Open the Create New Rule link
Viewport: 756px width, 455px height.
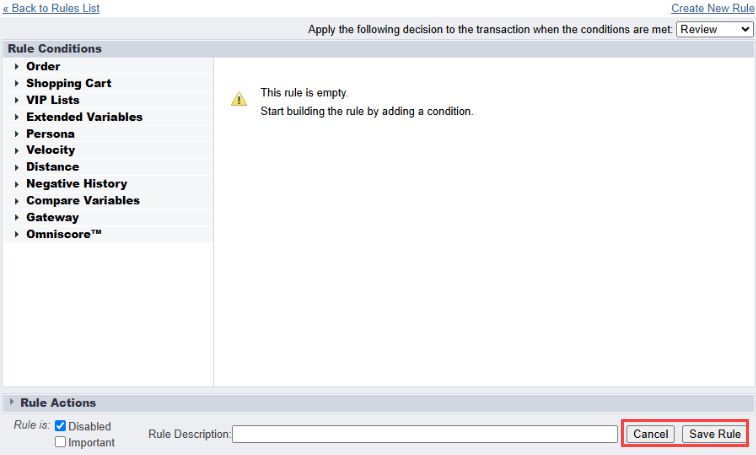713,8
